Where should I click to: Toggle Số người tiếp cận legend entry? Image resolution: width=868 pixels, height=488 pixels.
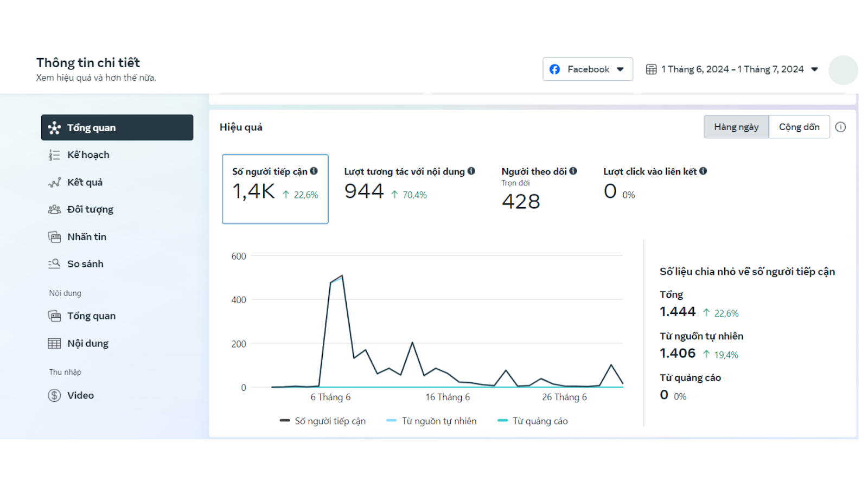(x=323, y=421)
